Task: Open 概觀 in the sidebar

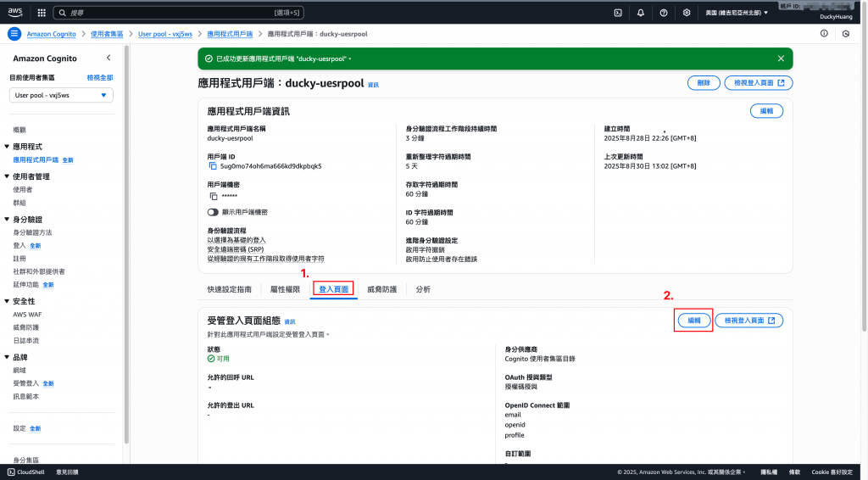Action: point(19,130)
